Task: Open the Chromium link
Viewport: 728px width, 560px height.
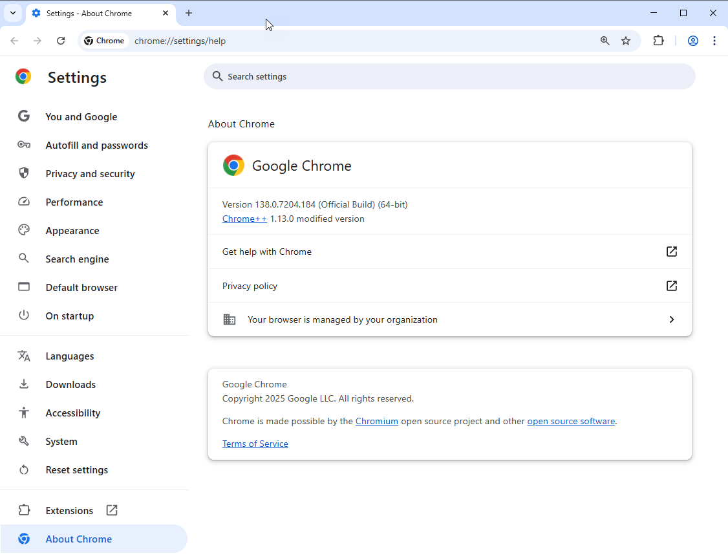Action: 376,421
